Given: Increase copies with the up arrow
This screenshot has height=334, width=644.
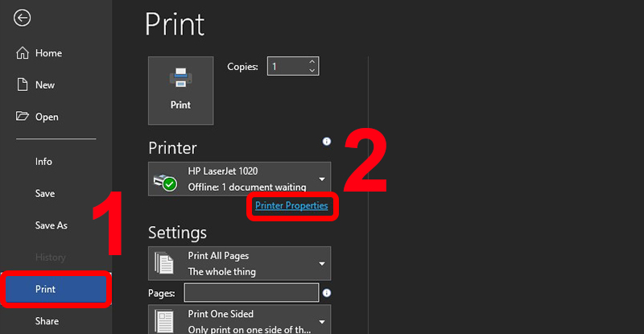Looking at the screenshot, I should point(312,62).
